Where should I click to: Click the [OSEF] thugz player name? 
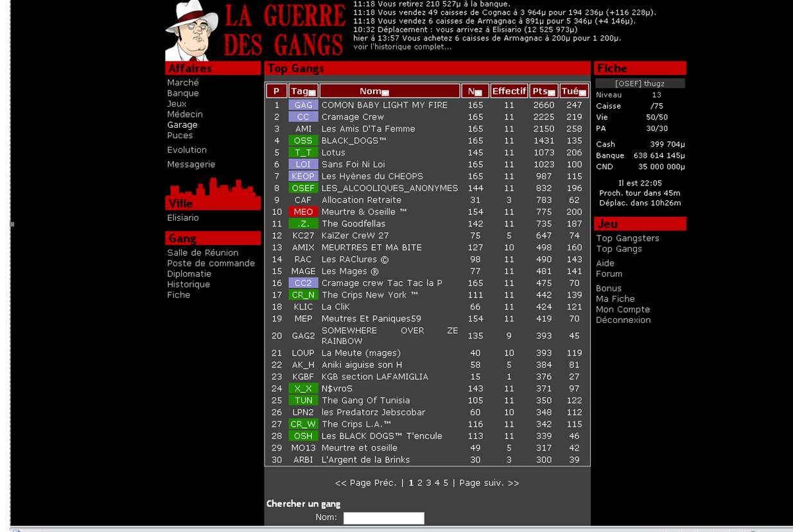(640, 83)
